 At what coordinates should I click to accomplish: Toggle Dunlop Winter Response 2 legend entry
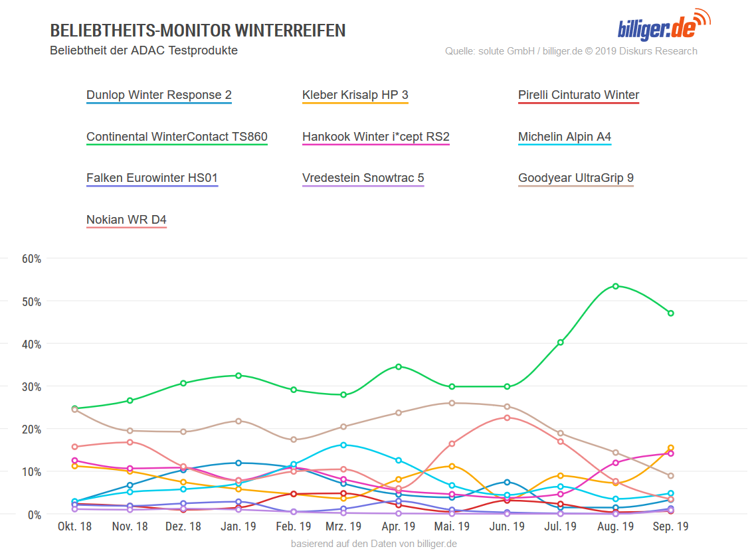(x=159, y=95)
